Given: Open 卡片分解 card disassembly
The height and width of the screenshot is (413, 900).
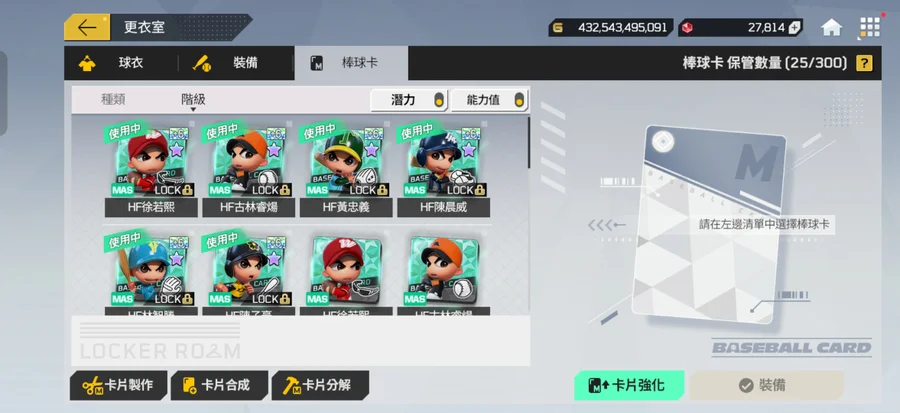Looking at the screenshot, I should point(320,385).
